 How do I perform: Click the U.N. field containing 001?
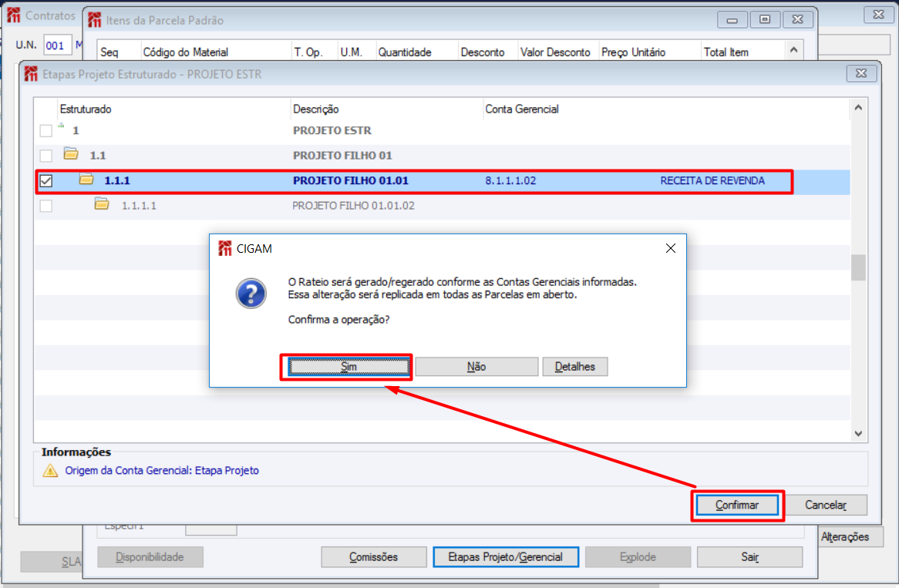click(x=57, y=45)
